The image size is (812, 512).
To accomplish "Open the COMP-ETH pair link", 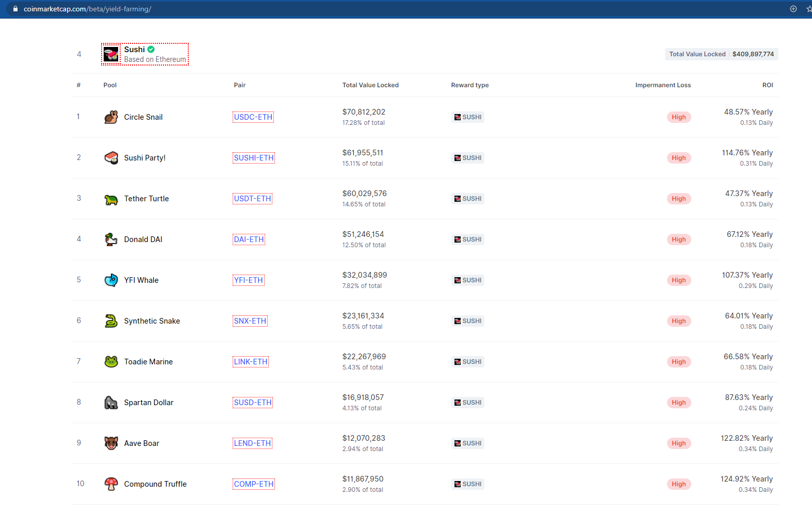I will [x=254, y=484].
